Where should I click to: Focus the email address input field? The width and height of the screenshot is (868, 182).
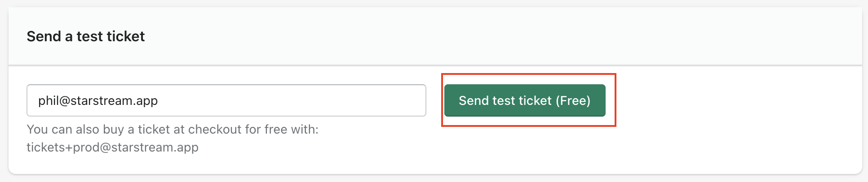coord(226,100)
